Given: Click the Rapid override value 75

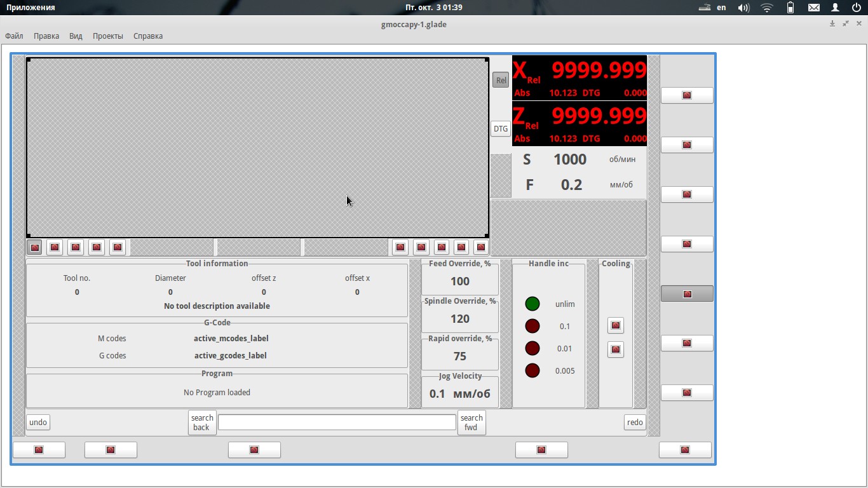Looking at the screenshot, I should 460,356.
